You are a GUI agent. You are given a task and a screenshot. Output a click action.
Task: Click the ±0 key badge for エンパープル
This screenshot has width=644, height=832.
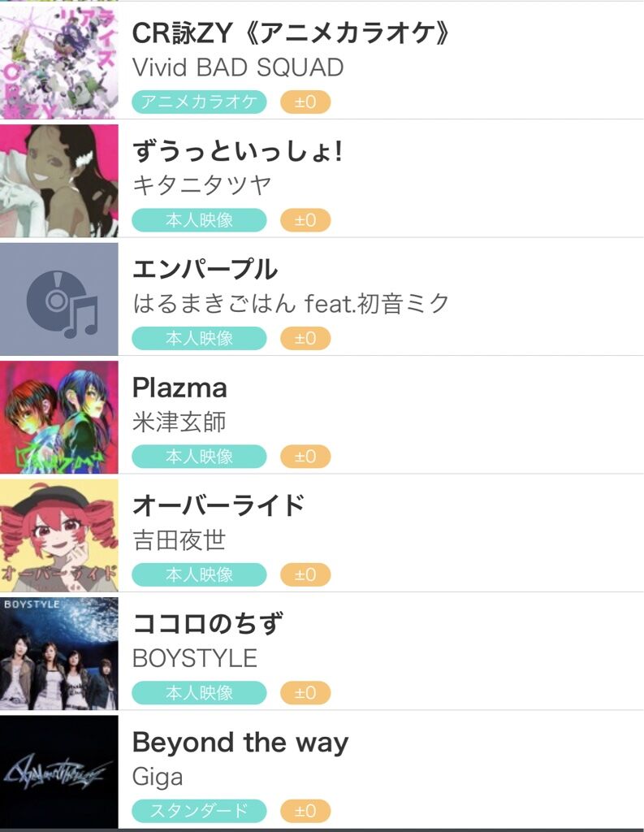pyautogui.click(x=305, y=339)
